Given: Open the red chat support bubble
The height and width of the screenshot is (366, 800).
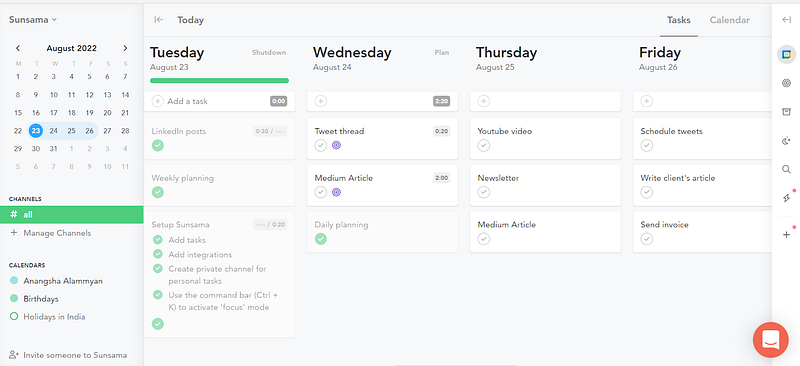Looking at the screenshot, I should 770,339.
